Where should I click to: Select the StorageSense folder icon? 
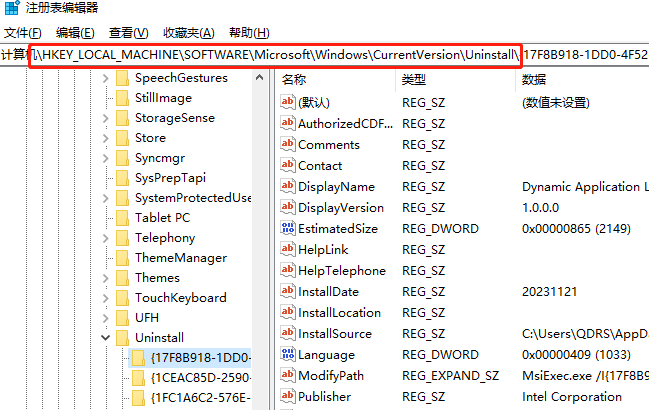point(123,118)
